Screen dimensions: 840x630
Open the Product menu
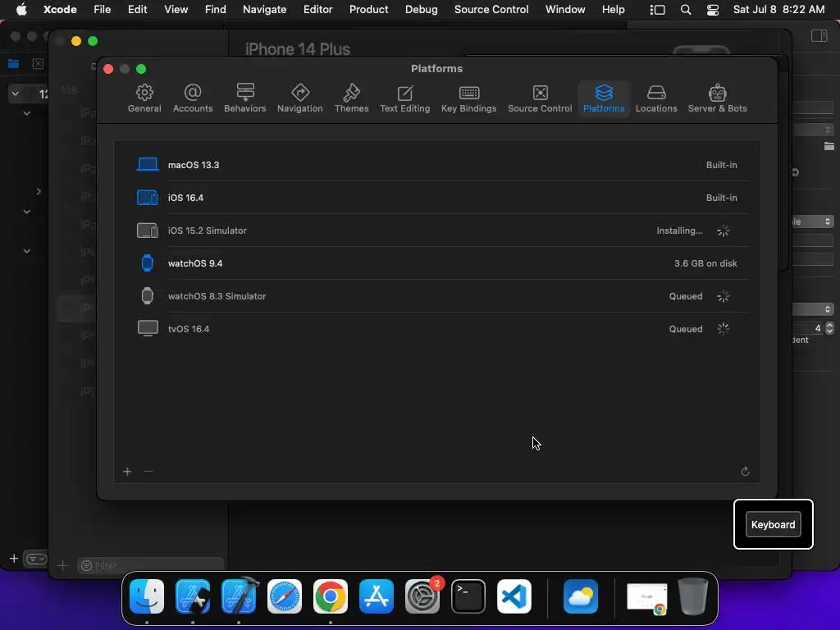tap(368, 10)
